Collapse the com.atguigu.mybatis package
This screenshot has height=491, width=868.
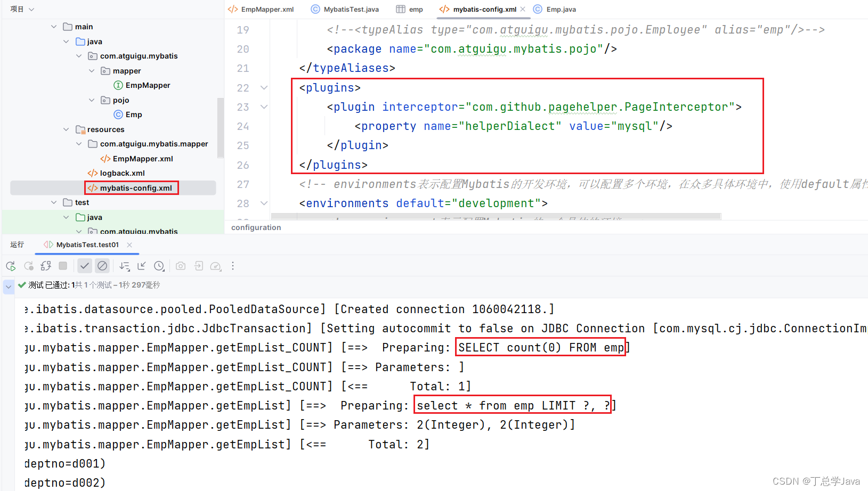coord(79,56)
